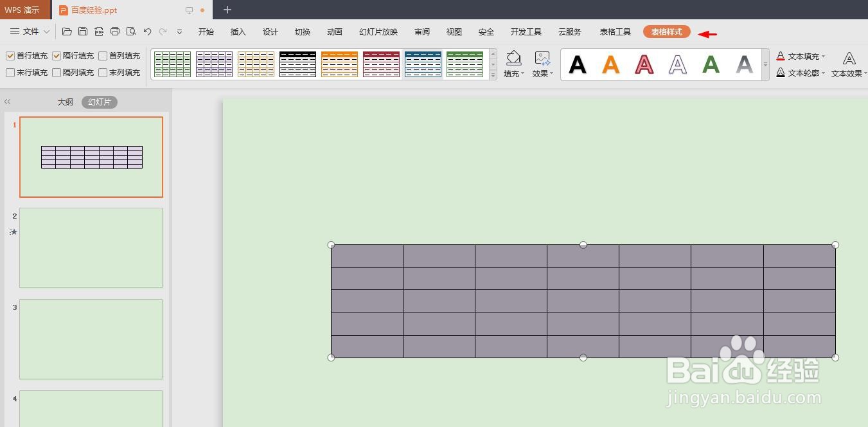Open the 幻灯片放映 tab

(378, 32)
